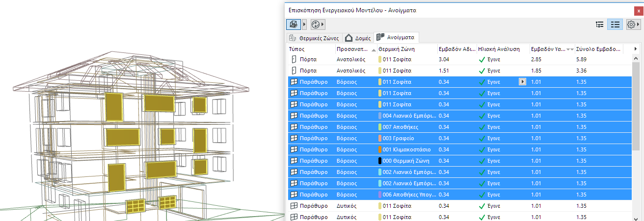Viewport: 644px width, 221px height.
Task: Click the small arrow button in Ηλιακή Ανάλυση cell
Action: pyautogui.click(x=522, y=82)
